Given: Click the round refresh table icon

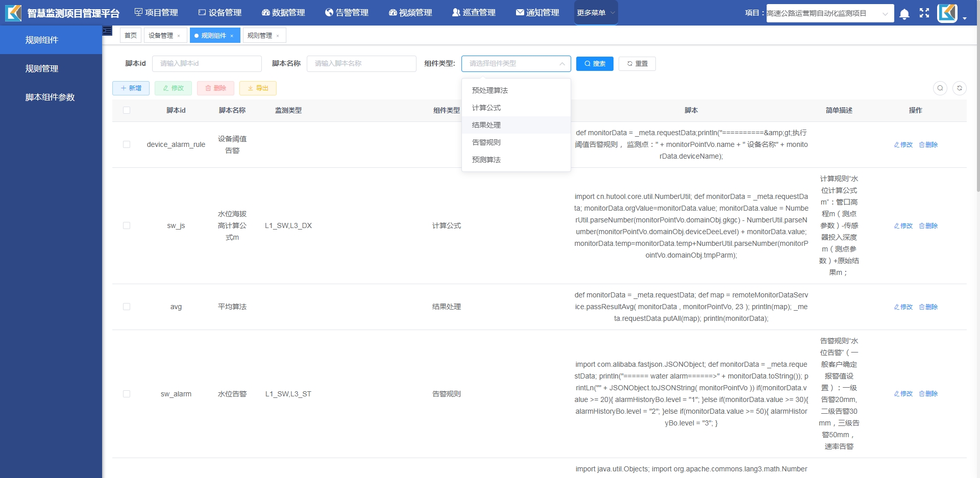Looking at the screenshot, I should coord(959,88).
